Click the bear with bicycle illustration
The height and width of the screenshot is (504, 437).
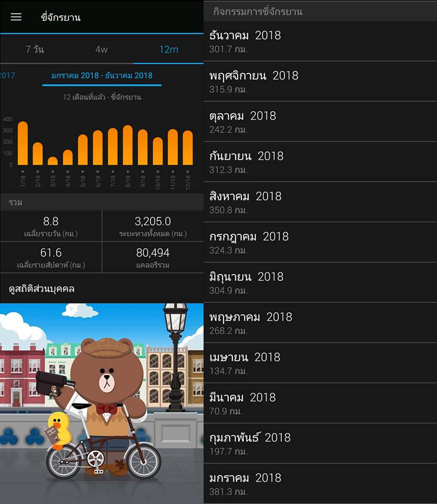(x=102, y=403)
